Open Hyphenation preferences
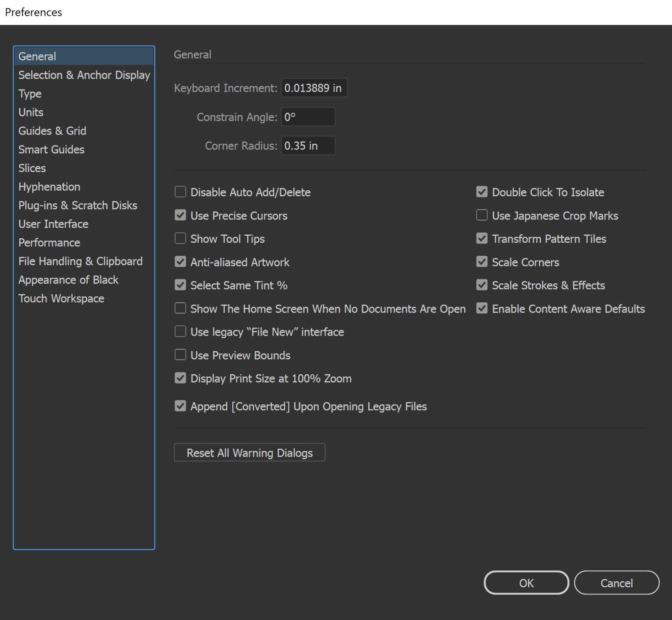Image resolution: width=672 pixels, height=620 pixels. point(84,187)
